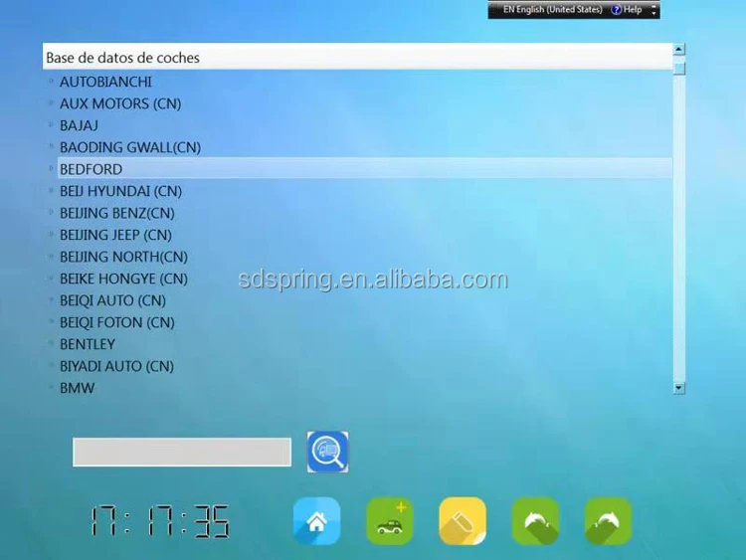
Task: Click the yellow pencil edit icon
Action: (x=463, y=521)
